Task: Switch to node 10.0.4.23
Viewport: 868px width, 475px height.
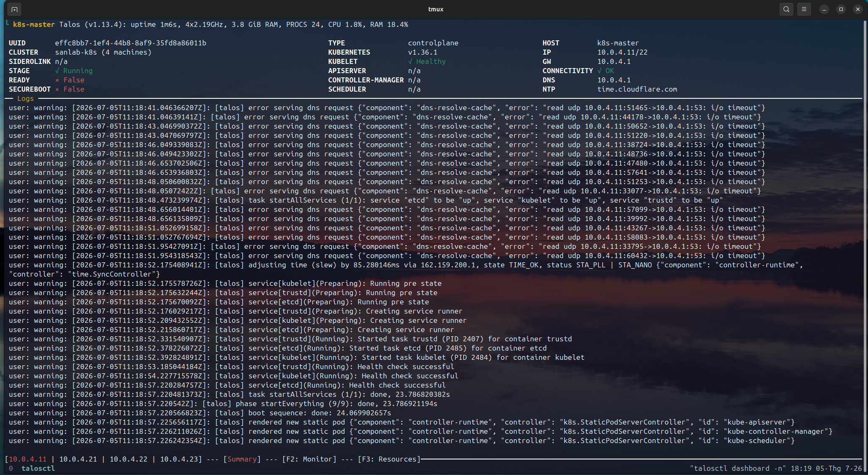Action: click(179, 459)
